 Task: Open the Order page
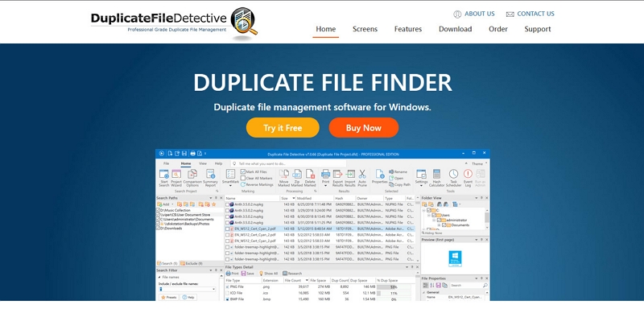(497, 29)
